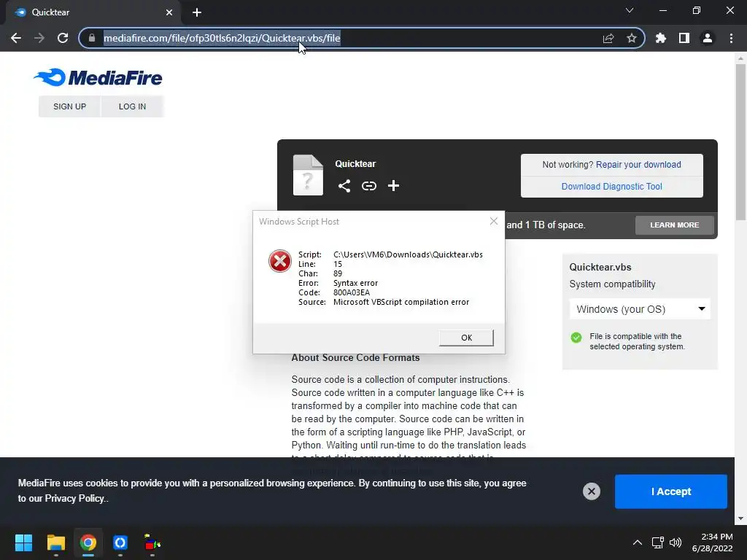Click scrollbar up arrow
747x560 pixels.
[740, 58]
